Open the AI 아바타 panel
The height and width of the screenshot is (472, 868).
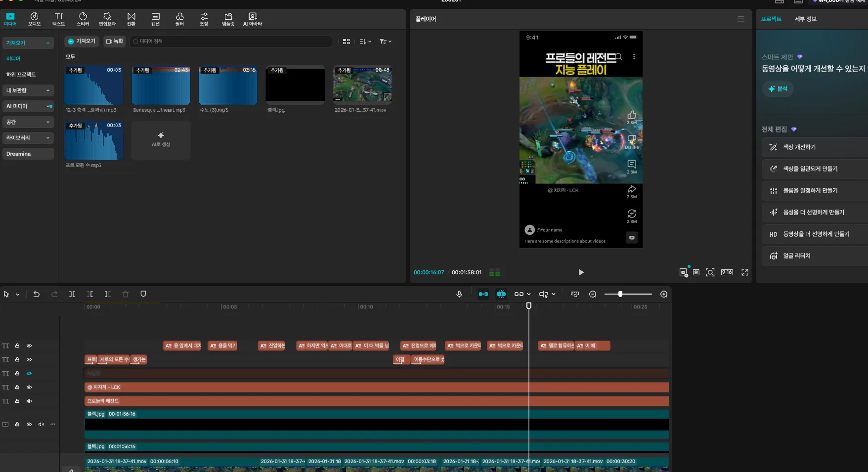tap(253, 19)
